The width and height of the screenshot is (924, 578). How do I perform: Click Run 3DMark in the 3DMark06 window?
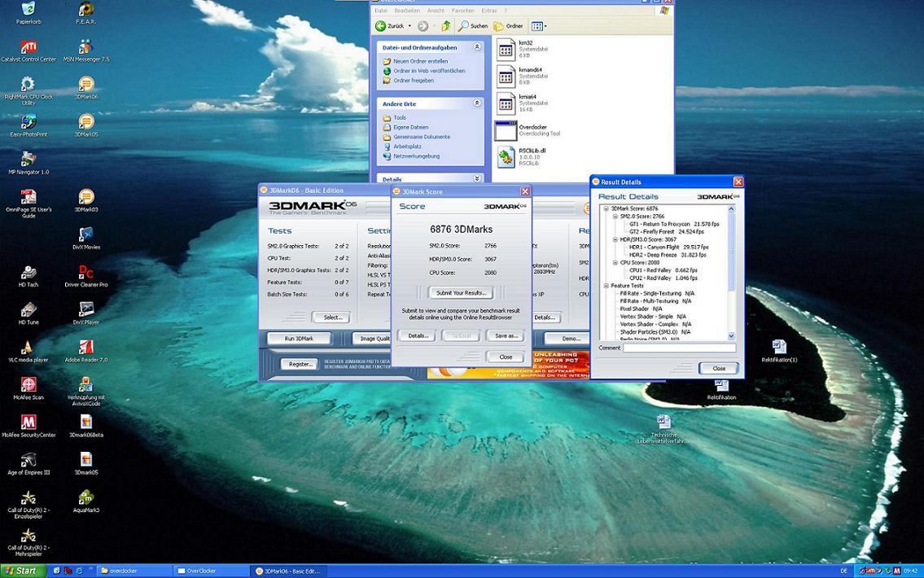pyautogui.click(x=299, y=339)
